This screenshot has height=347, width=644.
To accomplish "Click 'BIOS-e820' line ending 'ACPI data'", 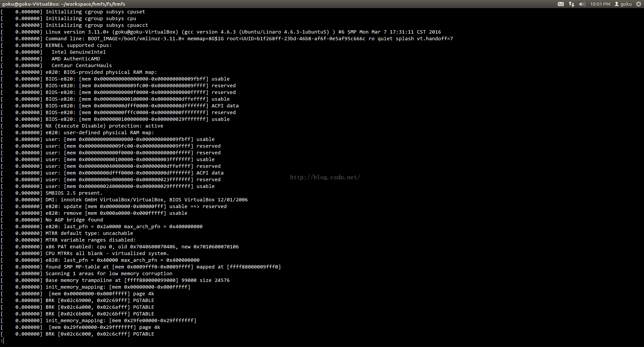I will (120, 106).
